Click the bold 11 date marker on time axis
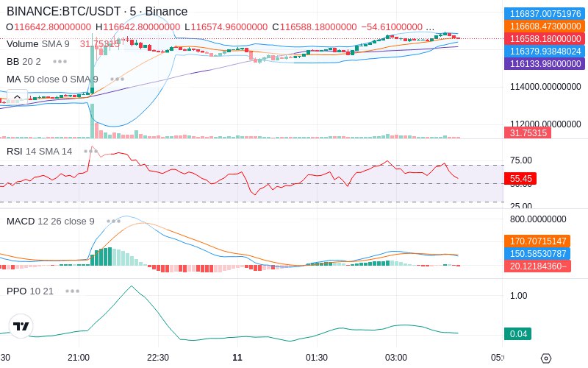588x368 pixels. 237,358
